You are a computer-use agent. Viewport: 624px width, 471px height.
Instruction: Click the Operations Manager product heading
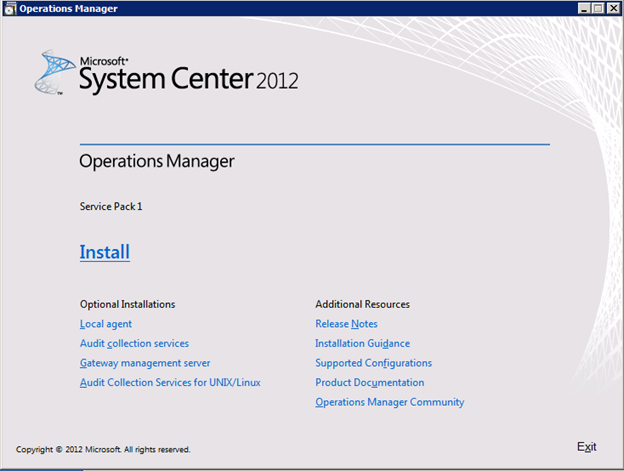157,162
